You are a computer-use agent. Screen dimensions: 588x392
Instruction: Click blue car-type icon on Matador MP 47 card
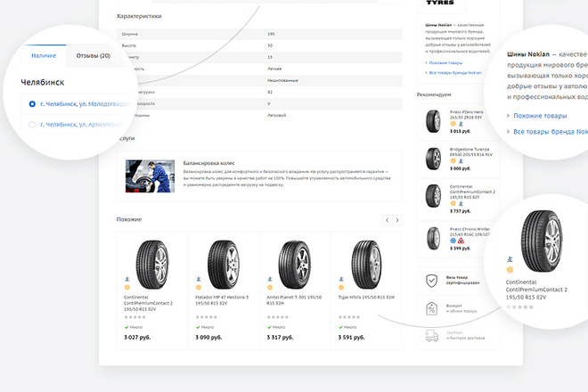(199, 279)
